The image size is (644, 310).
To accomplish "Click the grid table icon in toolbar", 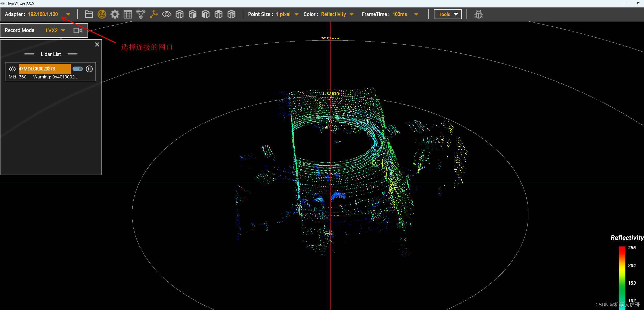I will [x=128, y=14].
